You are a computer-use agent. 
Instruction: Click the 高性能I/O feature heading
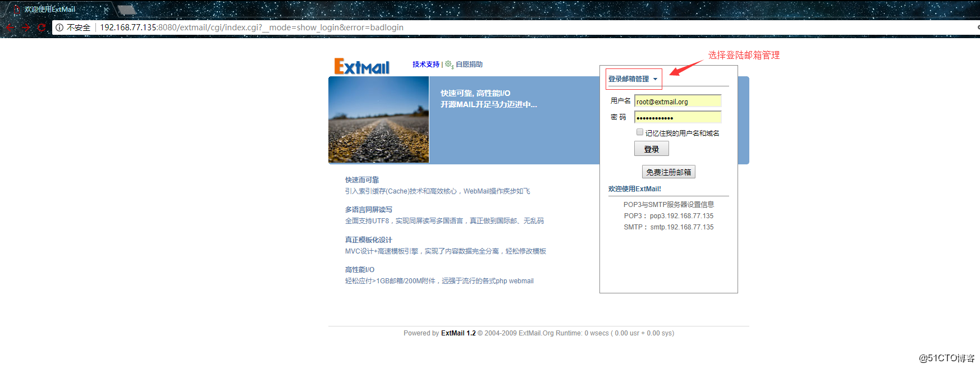click(x=360, y=270)
